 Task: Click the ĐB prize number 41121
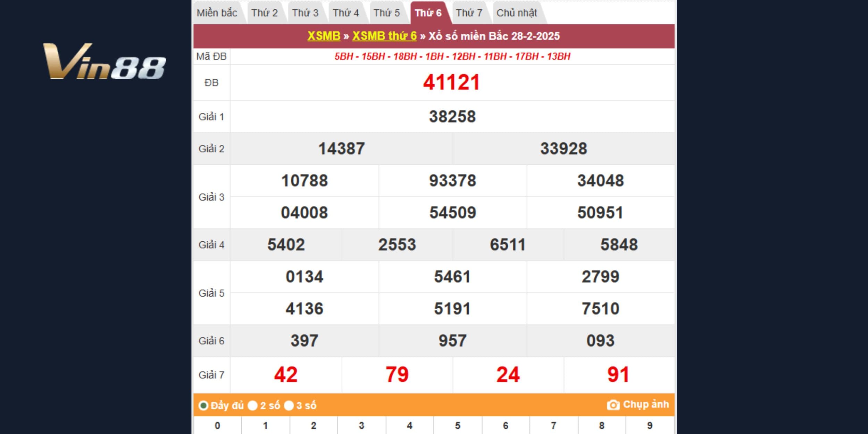451,83
